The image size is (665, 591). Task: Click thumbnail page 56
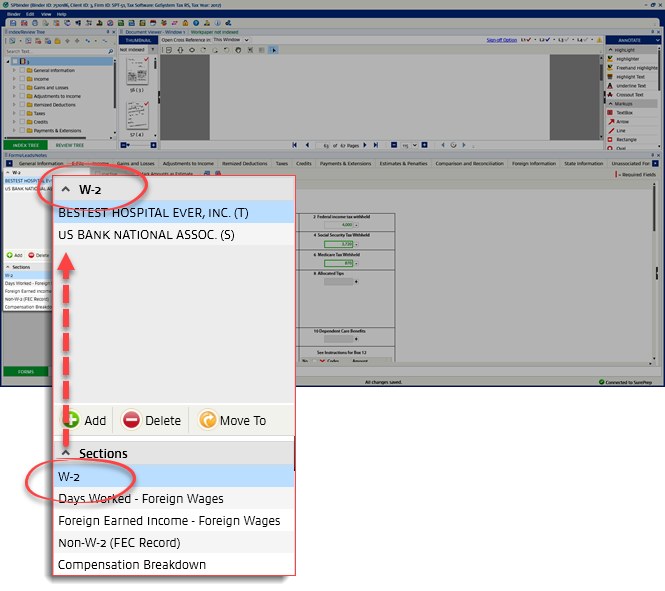[135, 75]
